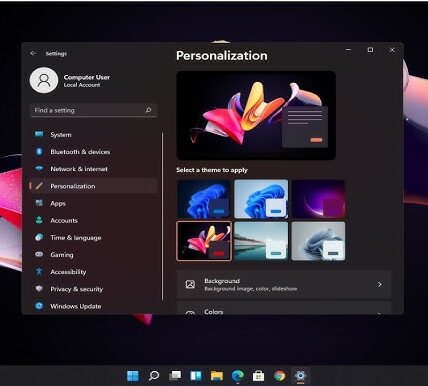
Task: Click the Network & internet wifi icon
Action: click(x=39, y=169)
